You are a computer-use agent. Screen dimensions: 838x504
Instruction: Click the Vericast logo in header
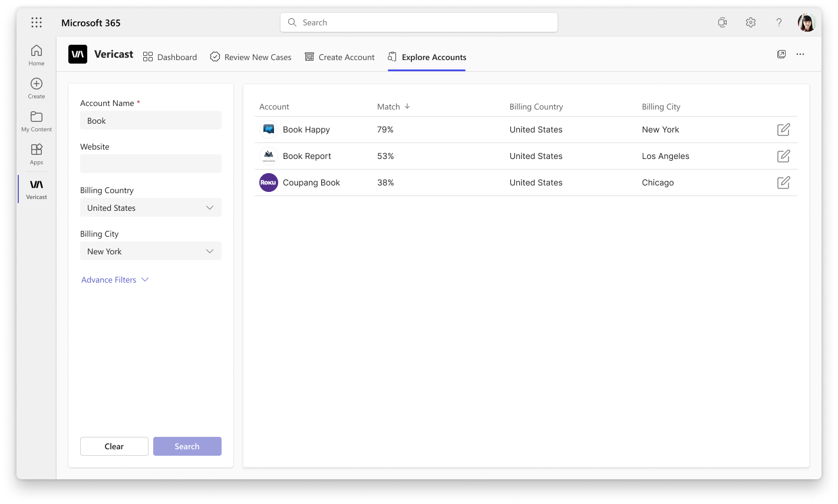(78, 54)
